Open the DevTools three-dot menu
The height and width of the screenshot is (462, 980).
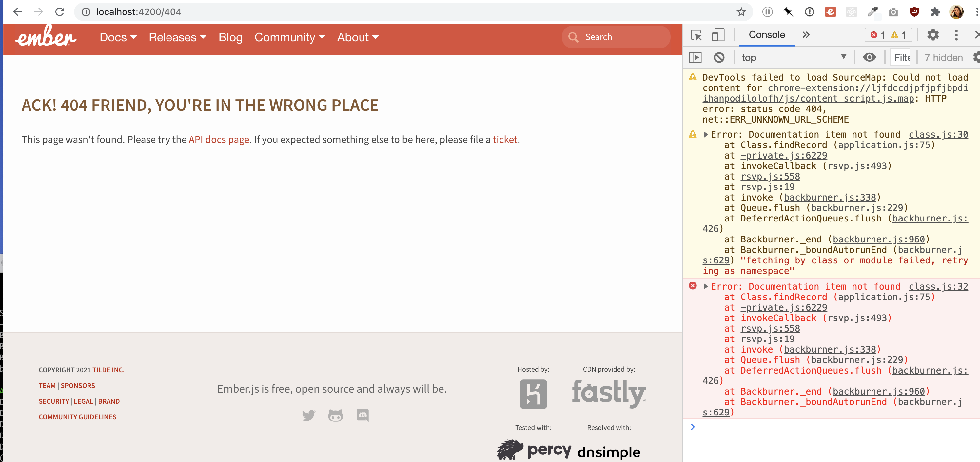956,35
